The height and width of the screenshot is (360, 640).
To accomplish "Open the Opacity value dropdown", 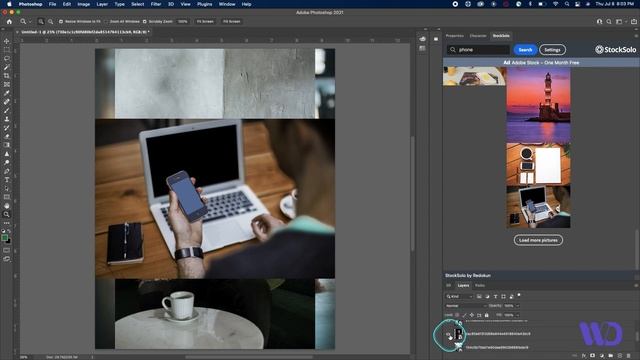I will (517, 306).
